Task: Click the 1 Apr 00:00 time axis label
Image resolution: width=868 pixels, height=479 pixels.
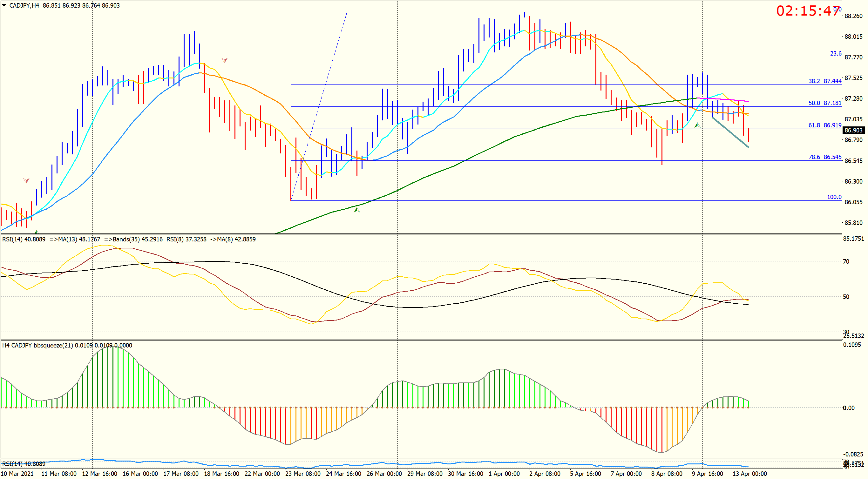Action: (x=504, y=473)
